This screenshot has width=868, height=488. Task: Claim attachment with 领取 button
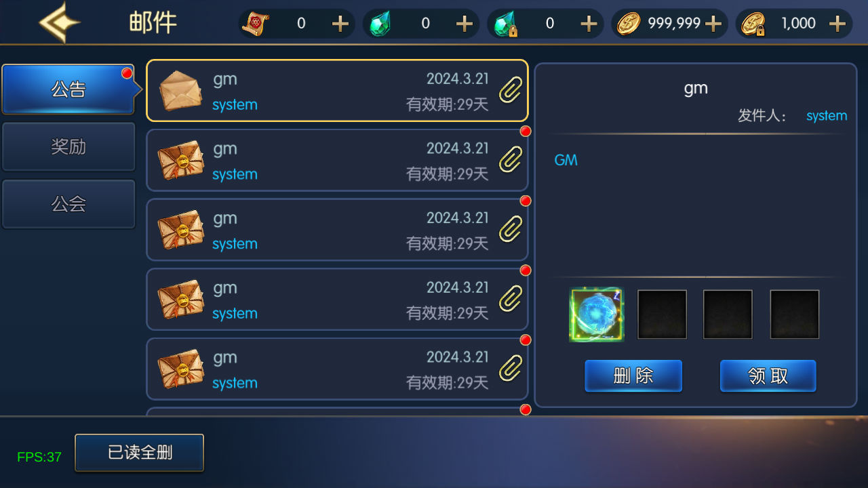(768, 375)
